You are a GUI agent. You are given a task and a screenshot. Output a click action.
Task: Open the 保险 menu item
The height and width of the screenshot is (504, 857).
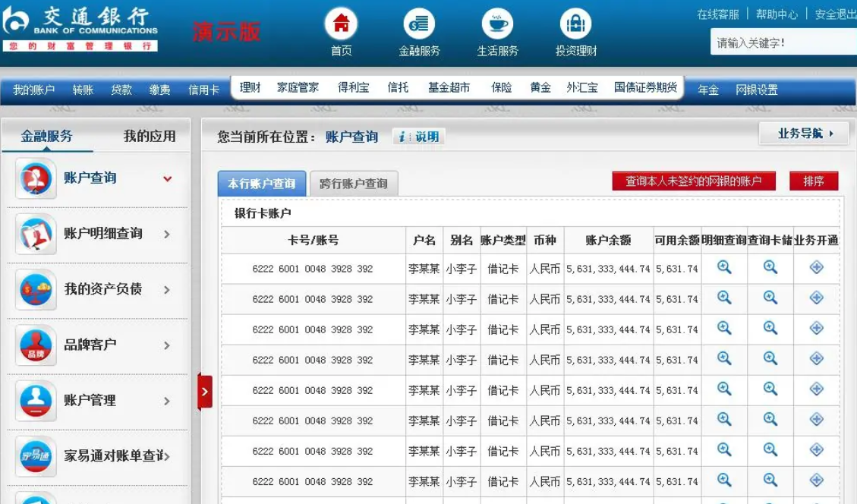click(x=501, y=87)
